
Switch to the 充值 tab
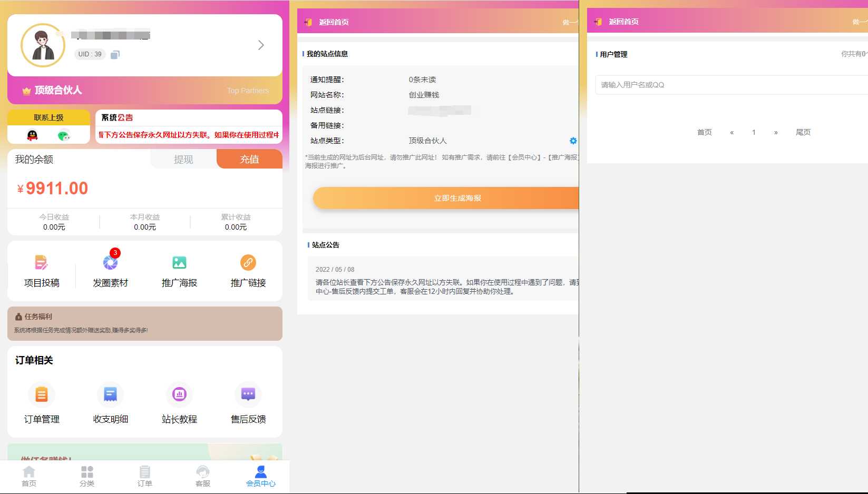(x=249, y=159)
